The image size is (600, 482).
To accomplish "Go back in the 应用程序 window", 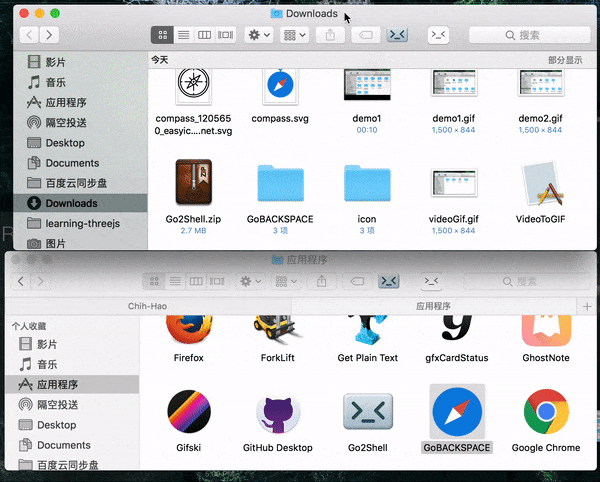I will [x=21, y=282].
